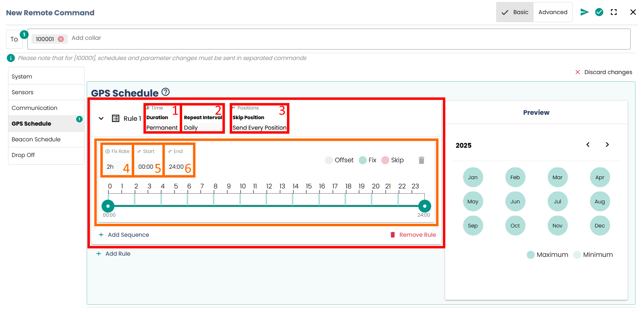Click the green checkmark validate icon
This screenshot has width=644, height=312.
(599, 12)
